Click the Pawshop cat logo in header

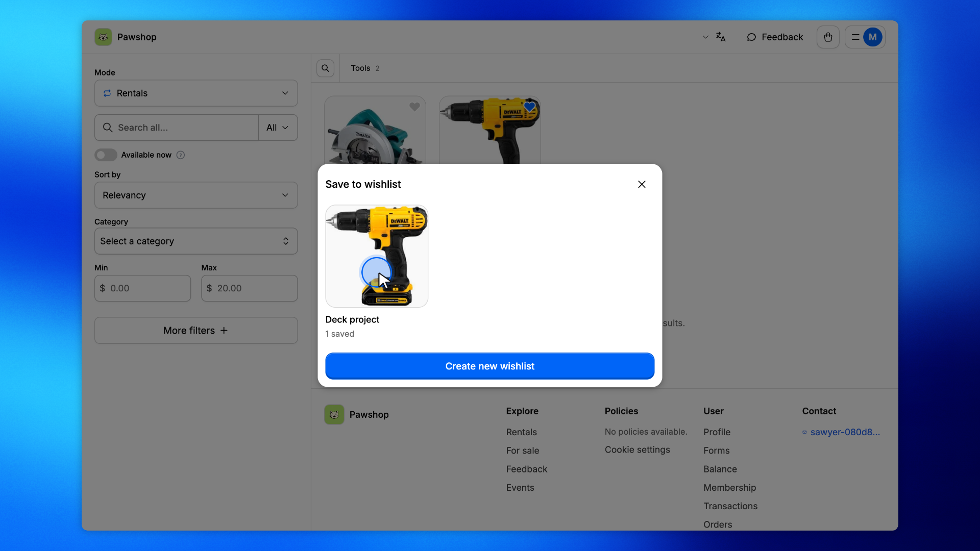[x=103, y=37]
